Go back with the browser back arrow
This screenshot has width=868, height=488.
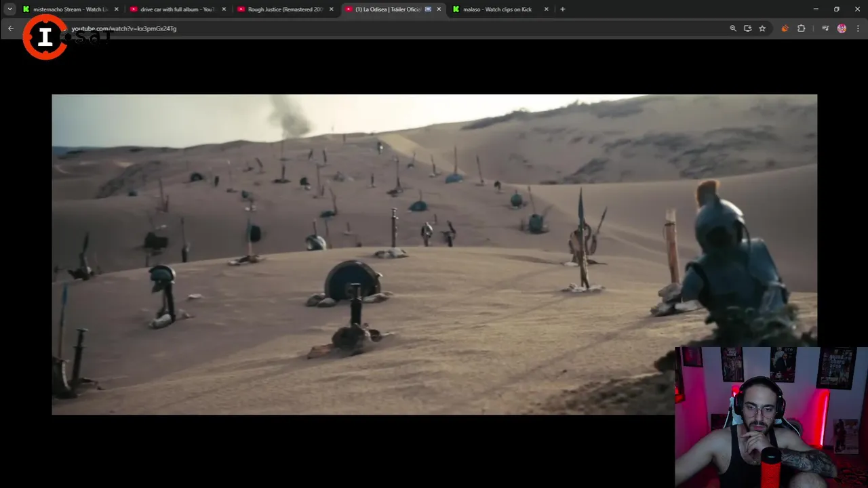(x=10, y=28)
